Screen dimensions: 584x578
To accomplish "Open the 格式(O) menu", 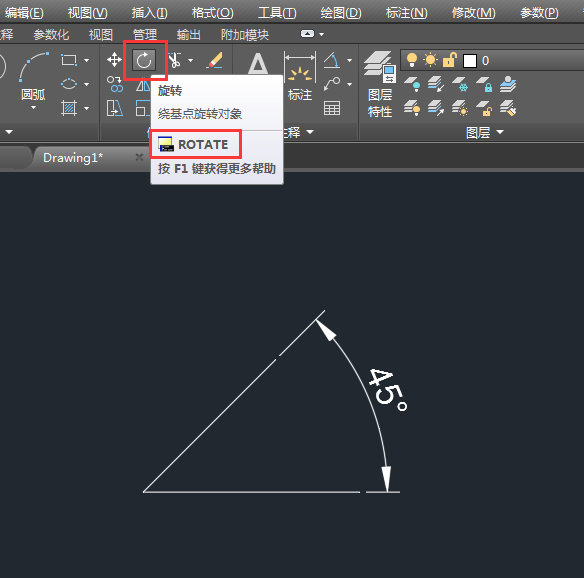I will click(212, 13).
